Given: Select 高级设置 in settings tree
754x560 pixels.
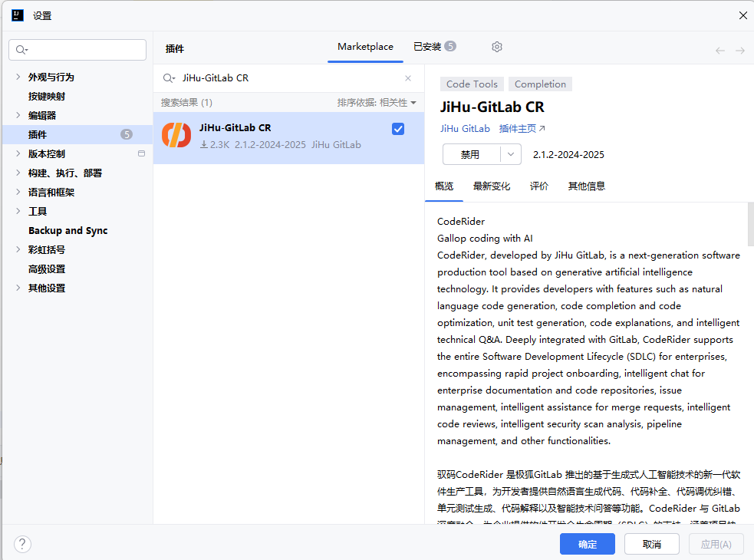Looking at the screenshot, I should pos(47,268).
